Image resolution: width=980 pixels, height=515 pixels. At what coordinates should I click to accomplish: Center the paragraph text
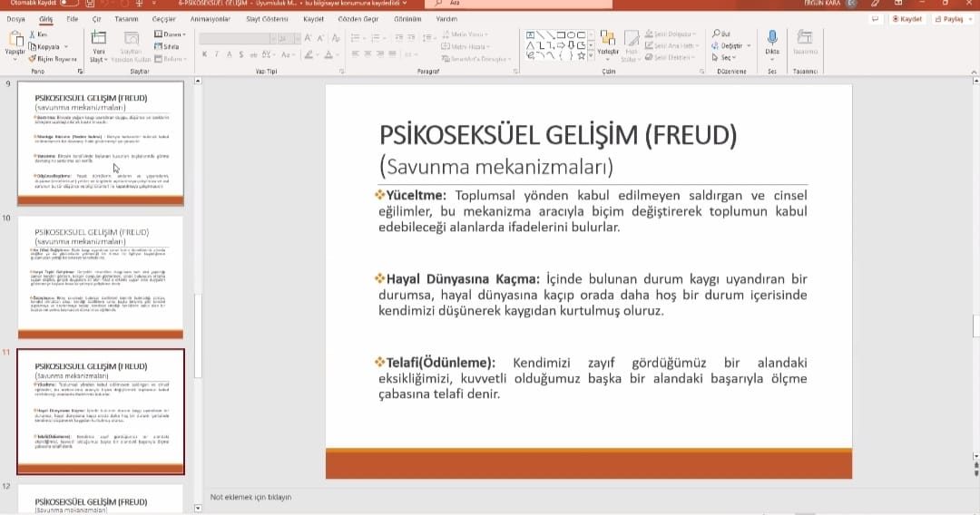tap(367, 55)
